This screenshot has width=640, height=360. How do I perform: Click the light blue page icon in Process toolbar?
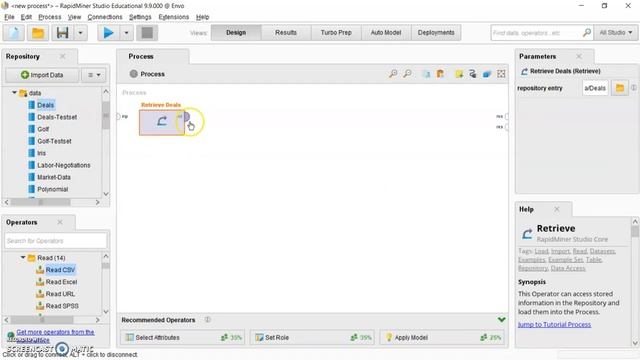coord(426,74)
